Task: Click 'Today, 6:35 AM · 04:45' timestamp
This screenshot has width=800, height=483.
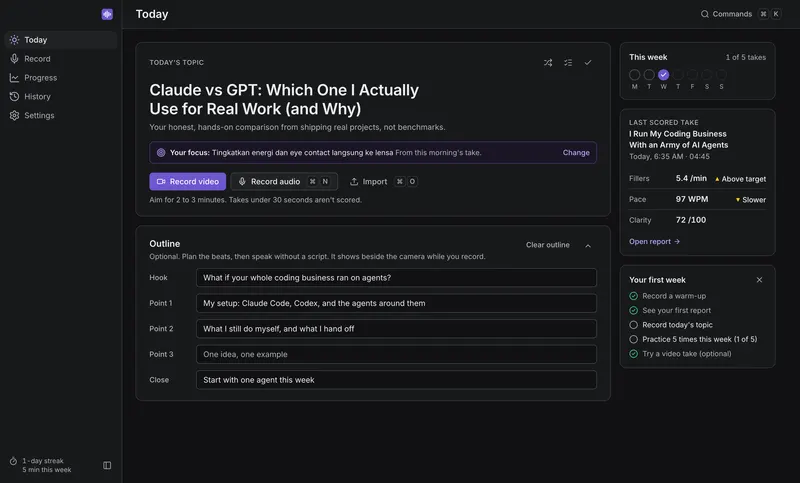Action: tap(669, 157)
